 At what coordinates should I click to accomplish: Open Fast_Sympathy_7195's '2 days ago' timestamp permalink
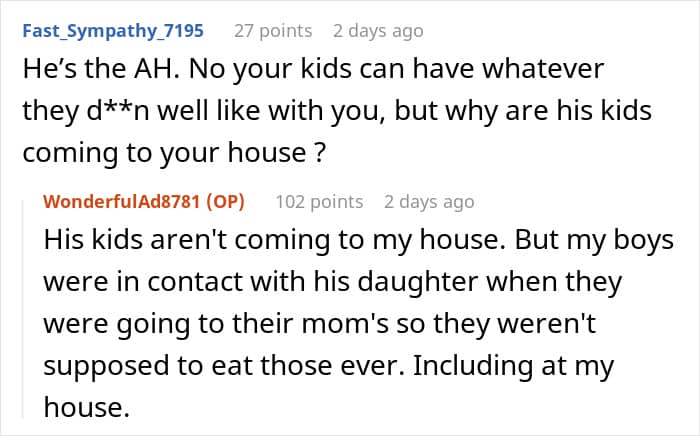click(378, 31)
